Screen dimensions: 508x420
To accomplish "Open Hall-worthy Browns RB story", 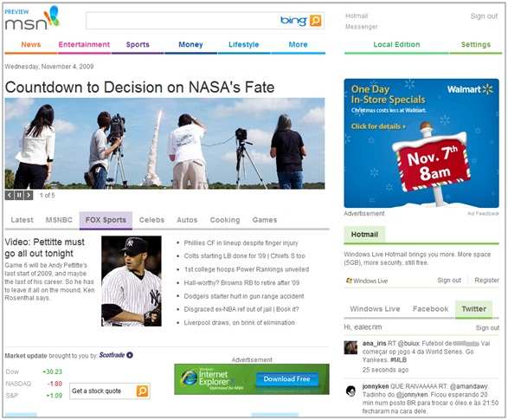I will click(241, 283).
